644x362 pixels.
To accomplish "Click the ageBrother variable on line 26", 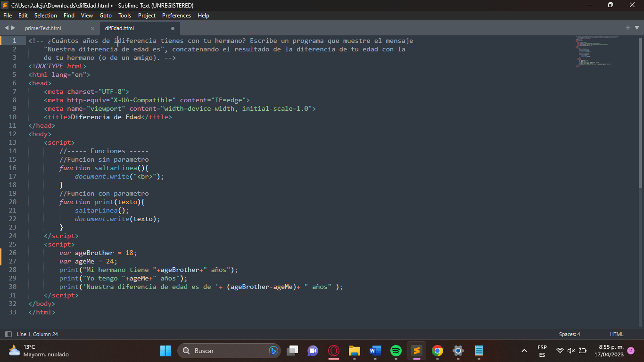I will [94, 253].
